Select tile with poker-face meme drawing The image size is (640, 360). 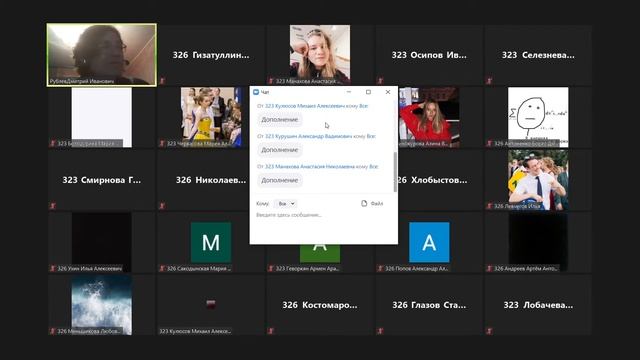pyautogui.click(x=538, y=117)
